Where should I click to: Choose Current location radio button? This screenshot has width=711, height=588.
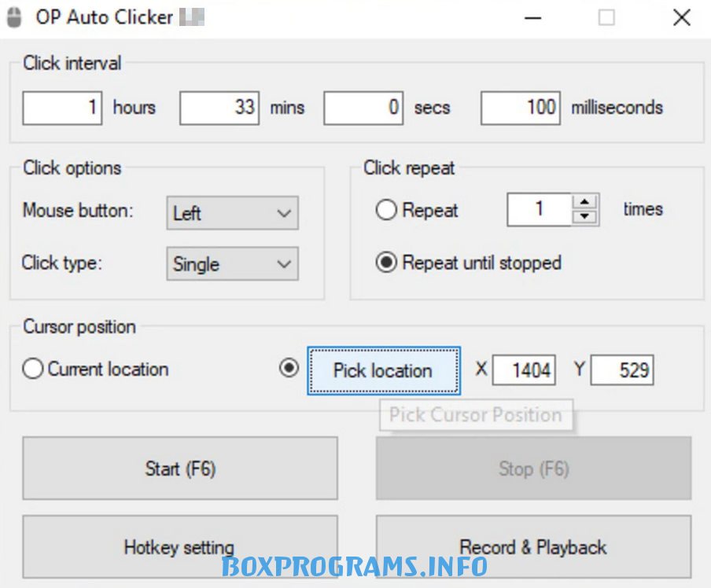point(32,369)
